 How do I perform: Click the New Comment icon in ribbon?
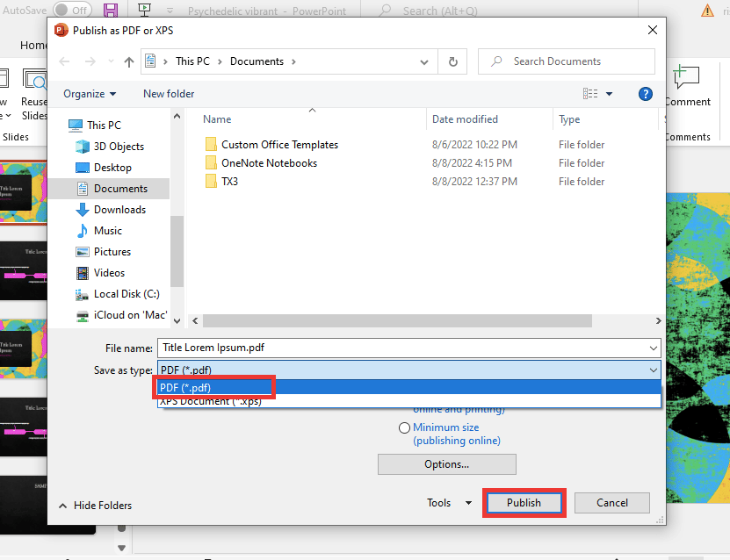pyautogui.click(x=686, y=76)
